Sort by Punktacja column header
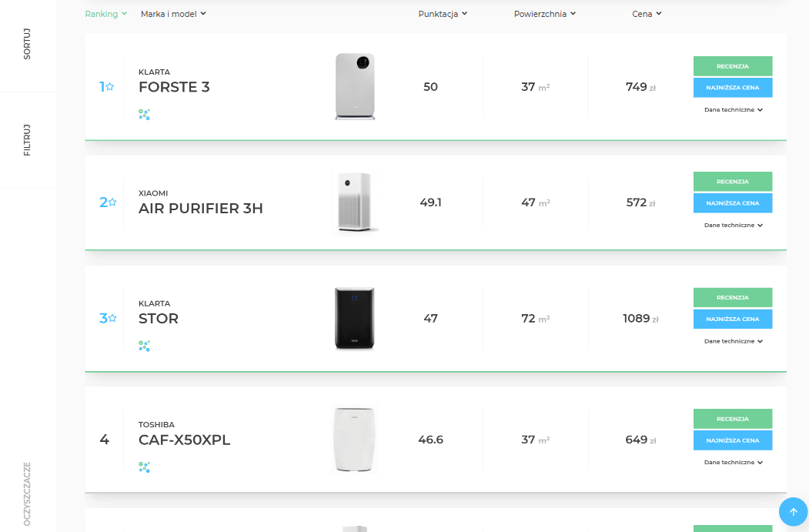 tap(443, 14)
